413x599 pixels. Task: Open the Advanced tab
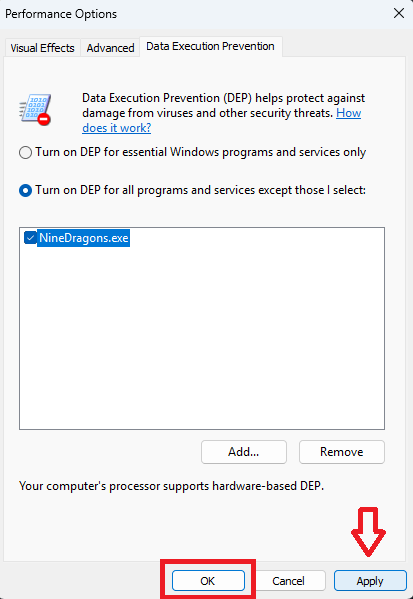[x=110, y=48]
